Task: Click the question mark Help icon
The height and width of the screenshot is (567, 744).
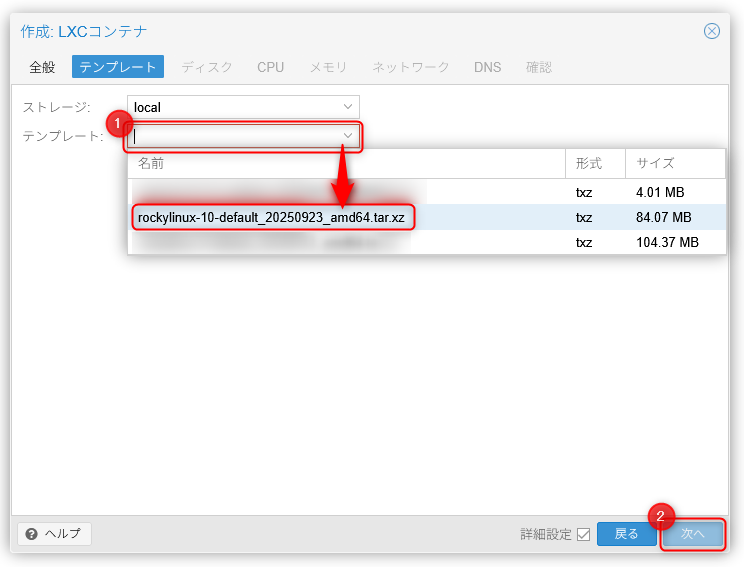Action: point(32,534)
